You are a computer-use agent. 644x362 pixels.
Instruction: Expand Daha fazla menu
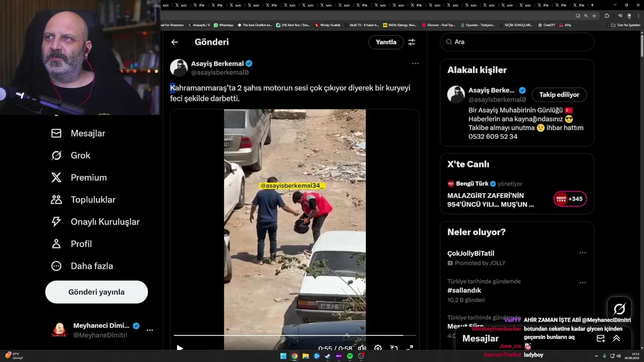82,266
